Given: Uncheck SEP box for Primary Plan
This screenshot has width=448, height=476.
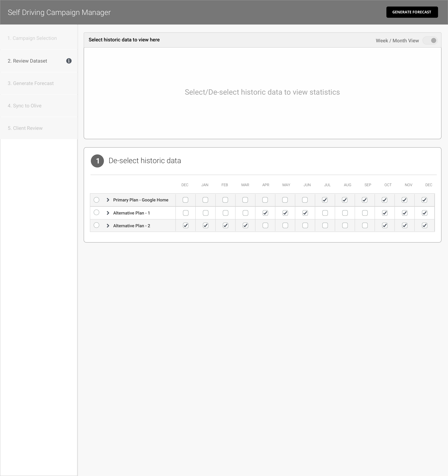Looking at the screenshot, I should point(364,200).
